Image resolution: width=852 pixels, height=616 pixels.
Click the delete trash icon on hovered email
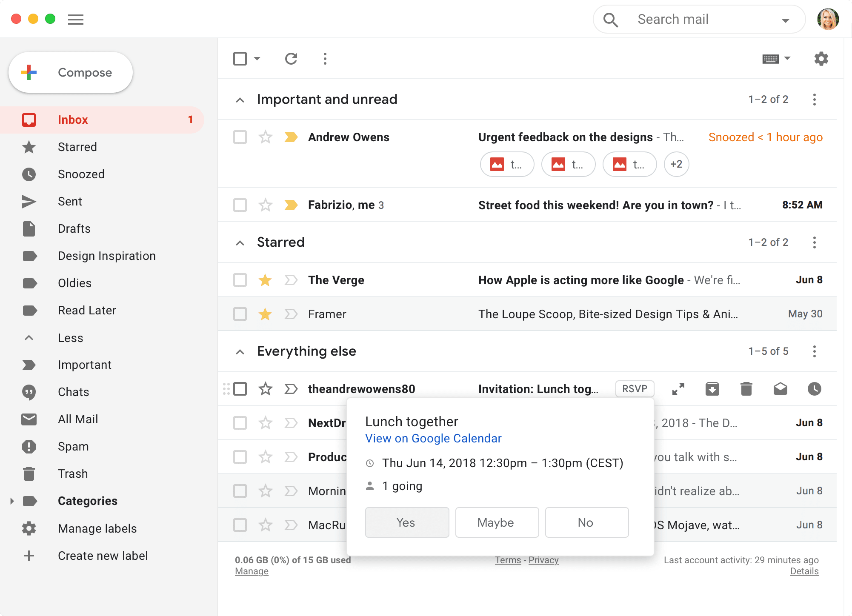[746, 389]
